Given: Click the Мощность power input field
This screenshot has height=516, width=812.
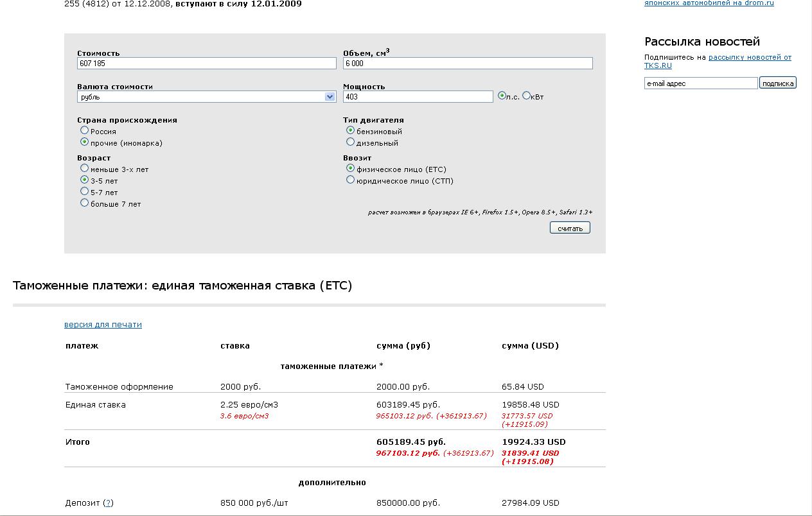Looking at the screenshot, I should point(418,97).
